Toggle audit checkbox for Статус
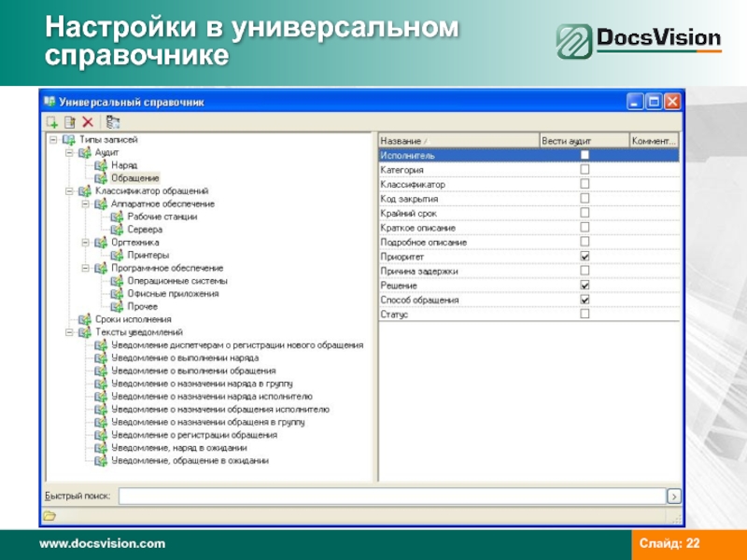The height and width of the screenshot is (560, 747). 585,314
